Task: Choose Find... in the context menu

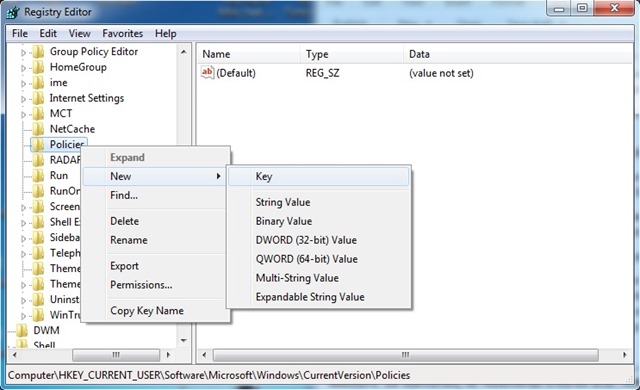Action: pos(154,195)
